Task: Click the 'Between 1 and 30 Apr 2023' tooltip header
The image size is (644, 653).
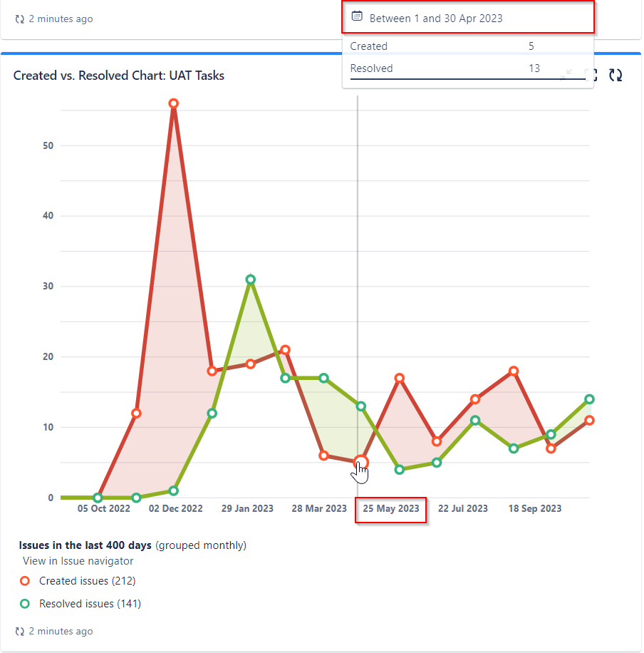Action: pyautogui.click(x=468, y=18)
